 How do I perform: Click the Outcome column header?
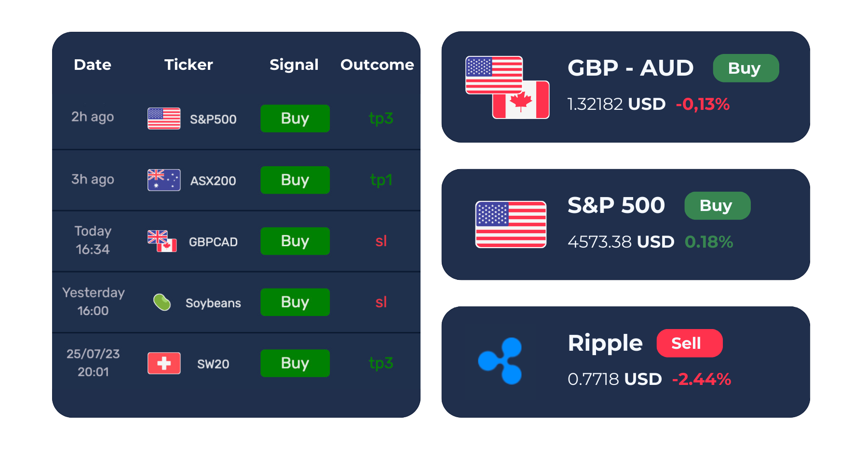click(x=377, y=65)
